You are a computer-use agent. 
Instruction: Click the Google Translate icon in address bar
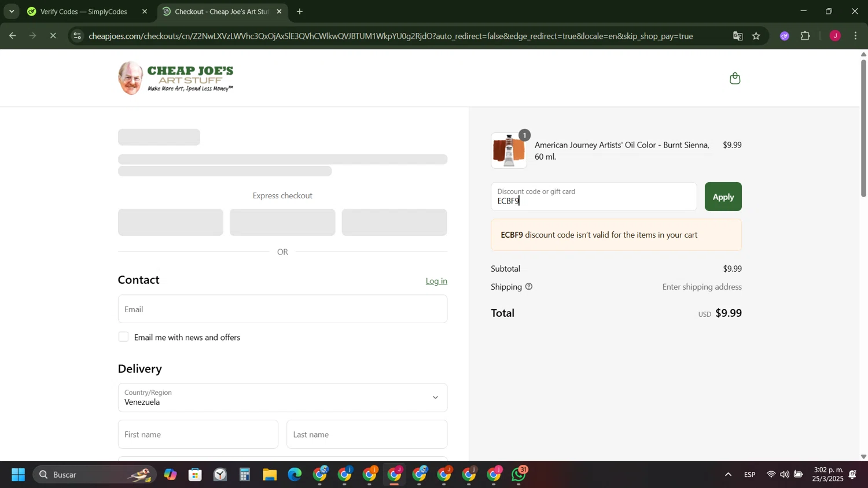pyautogui.click(x=738, y=36)
